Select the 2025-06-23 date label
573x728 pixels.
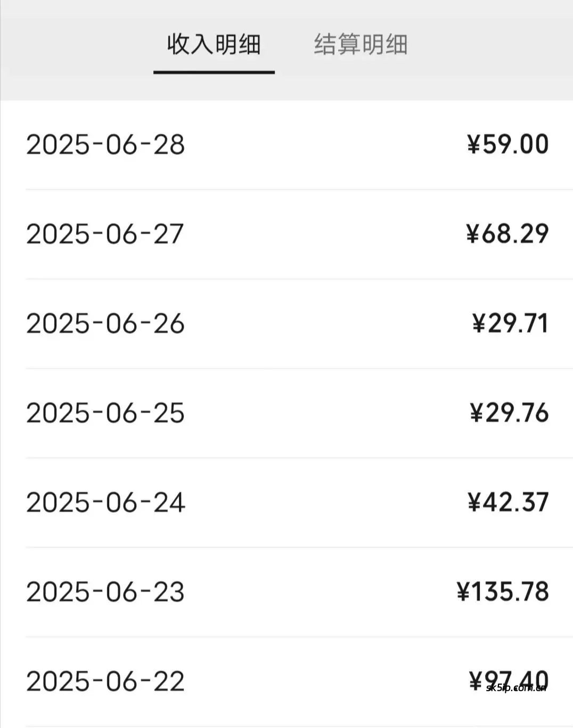pos(105,592)
